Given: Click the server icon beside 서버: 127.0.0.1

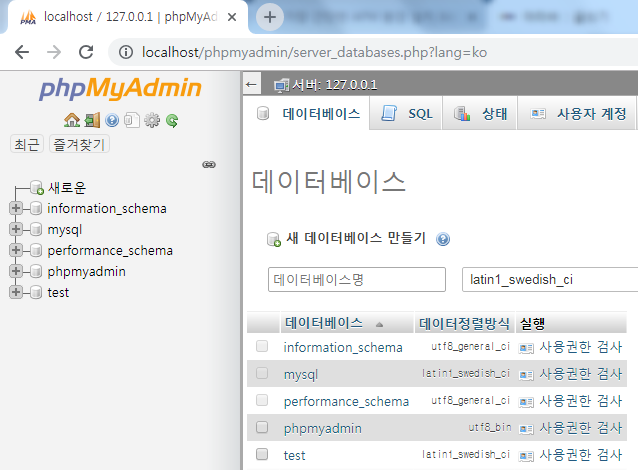Looking at the screenshot, I should tap(282, 85).
